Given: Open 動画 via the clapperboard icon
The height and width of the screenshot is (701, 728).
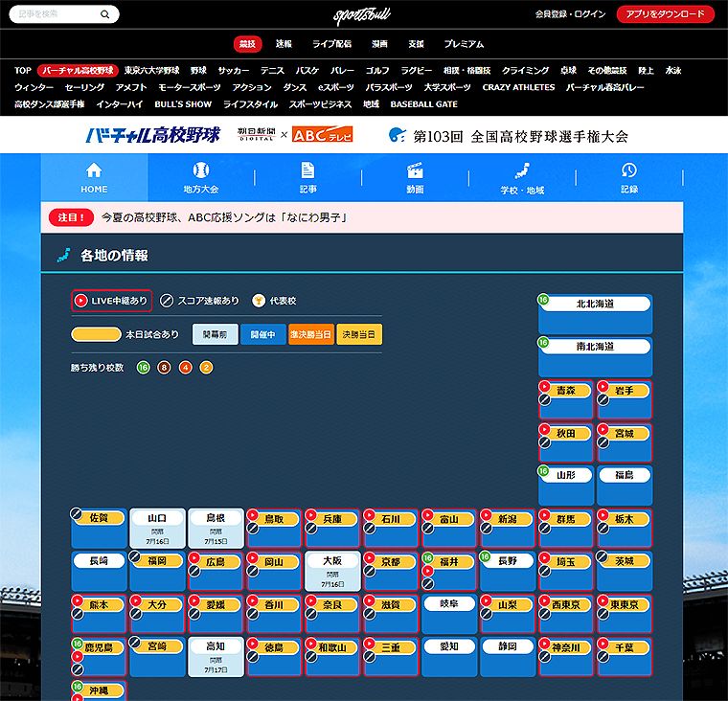Looking at the screenshot, I should click(415, 170).
